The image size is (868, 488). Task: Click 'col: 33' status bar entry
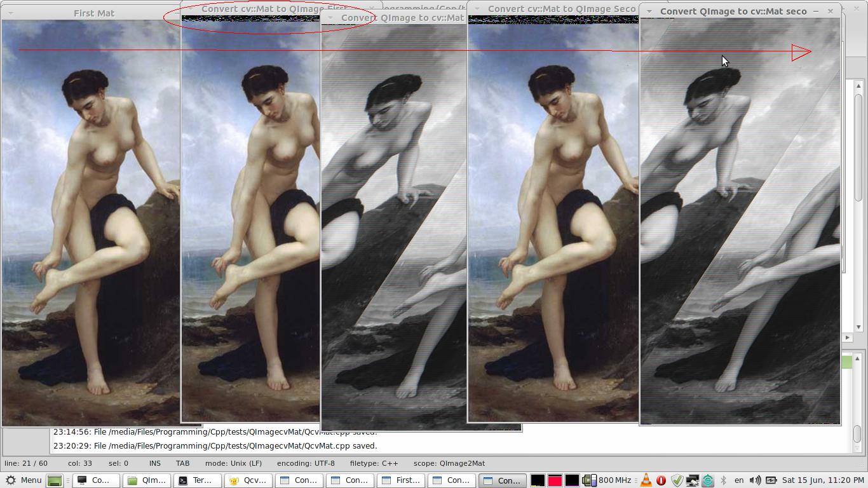click(80, 463)
